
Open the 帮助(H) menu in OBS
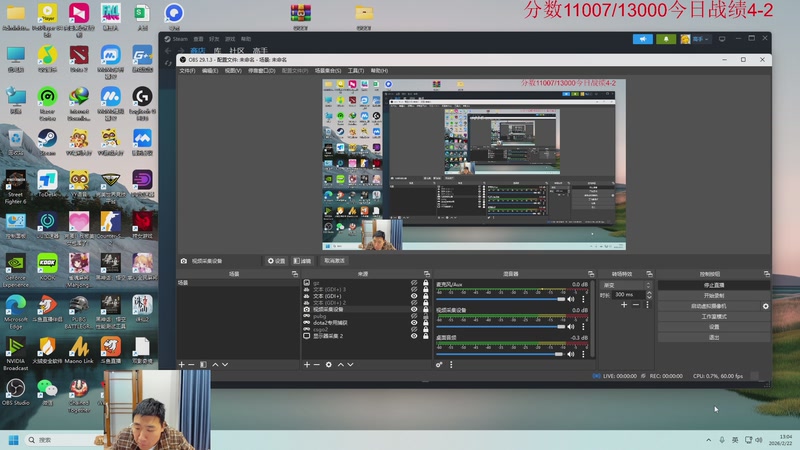pos(379,71)
